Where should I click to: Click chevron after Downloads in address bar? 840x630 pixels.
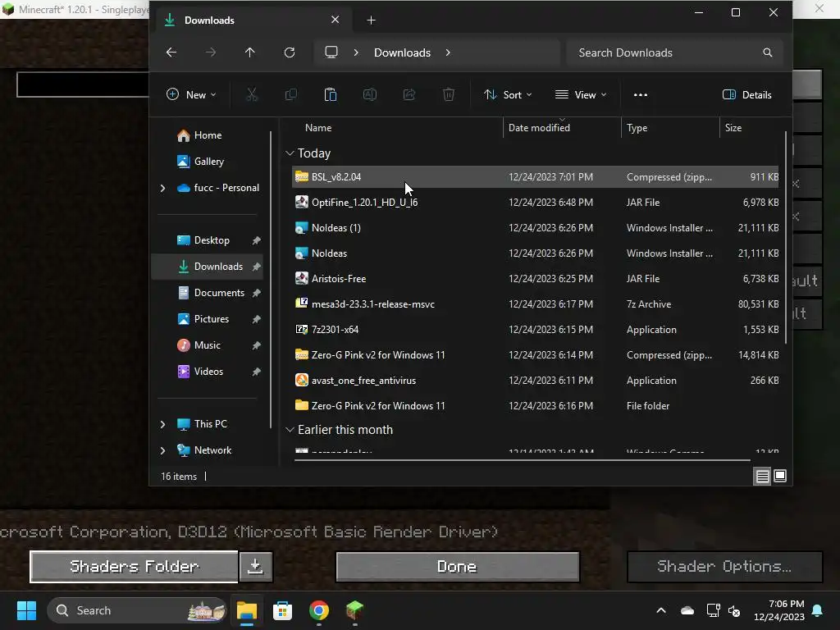click(449, 52)
